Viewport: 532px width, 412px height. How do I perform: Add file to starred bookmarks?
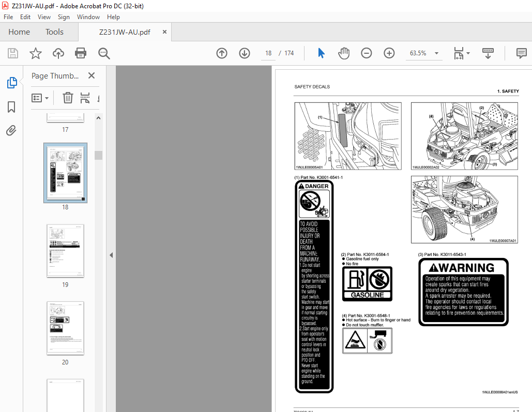pyautogui.click(x=35, y=53)
